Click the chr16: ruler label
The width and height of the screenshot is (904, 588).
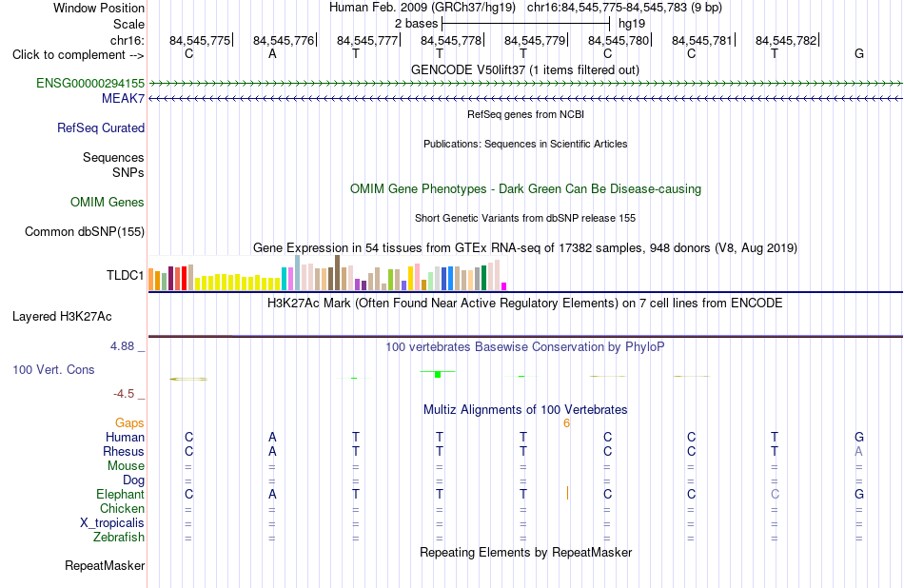128,40
